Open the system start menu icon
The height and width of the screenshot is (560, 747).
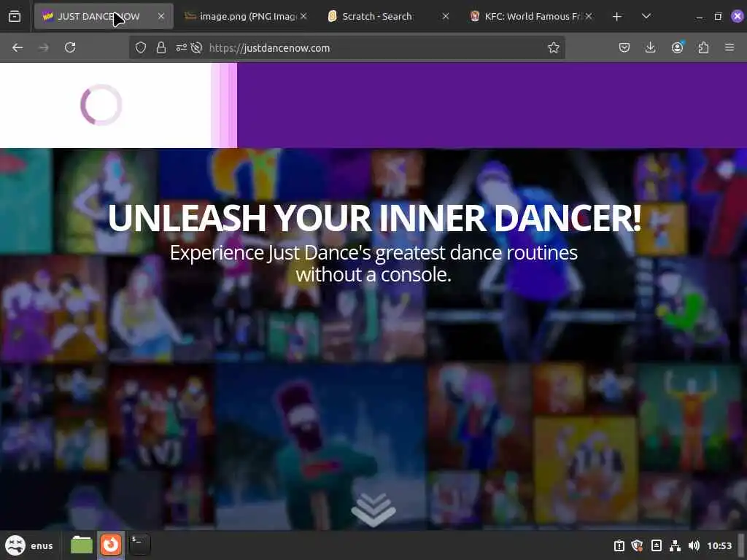[15, 545]
